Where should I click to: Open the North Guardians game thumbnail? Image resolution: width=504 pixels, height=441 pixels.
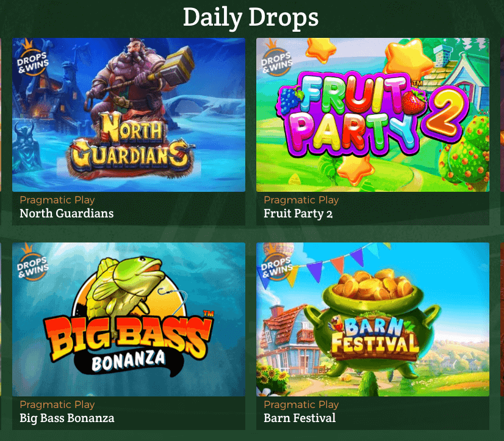(129, 115)
